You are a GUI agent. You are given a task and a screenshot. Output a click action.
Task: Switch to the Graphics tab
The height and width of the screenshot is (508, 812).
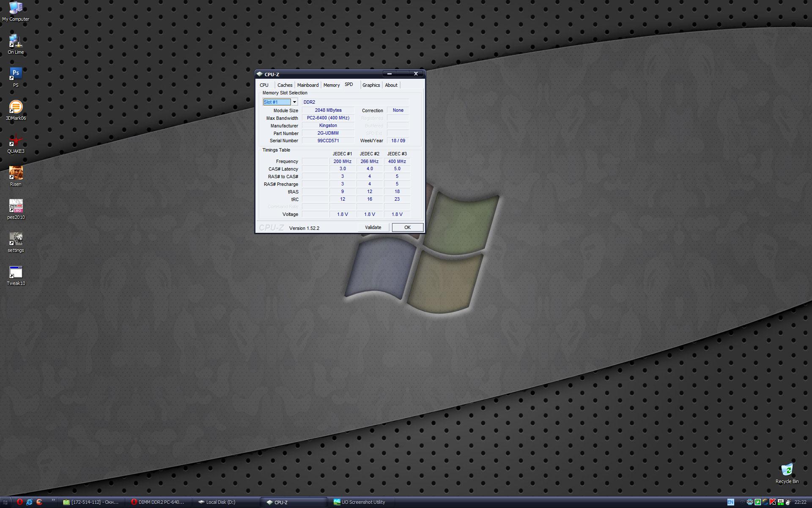click(x=371, y=85)
